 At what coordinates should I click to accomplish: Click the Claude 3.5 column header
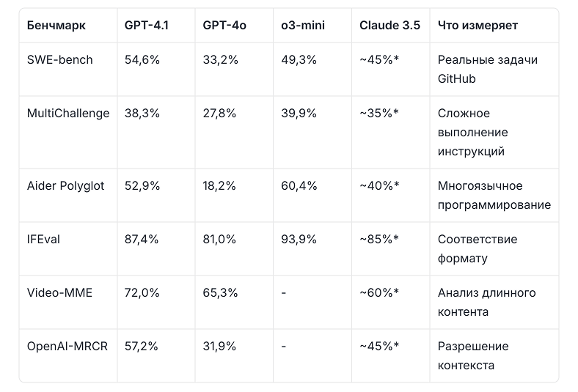[x=389, y=26]
